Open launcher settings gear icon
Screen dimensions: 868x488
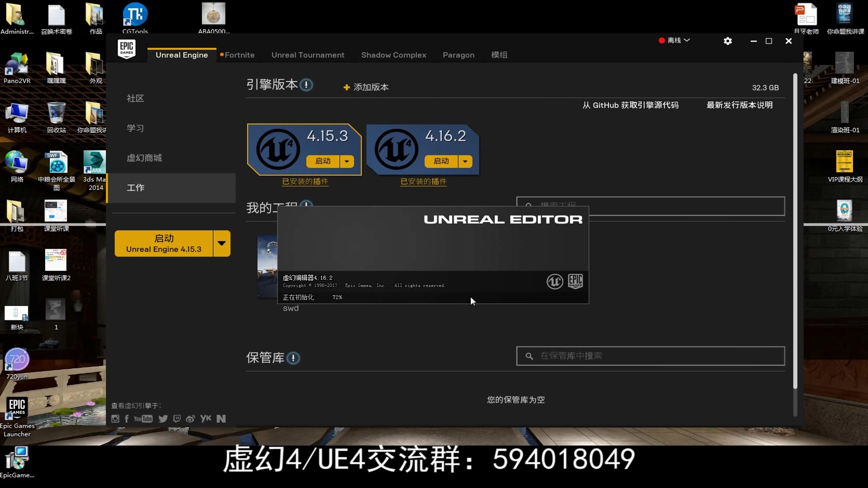point(727,41)
